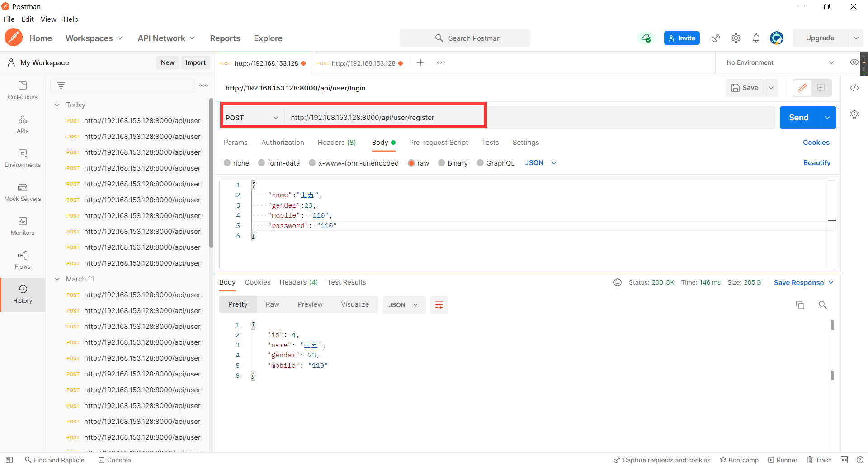868x466 pixels.
Task: Open the notifications bell
Action: [x=756, y=38]
